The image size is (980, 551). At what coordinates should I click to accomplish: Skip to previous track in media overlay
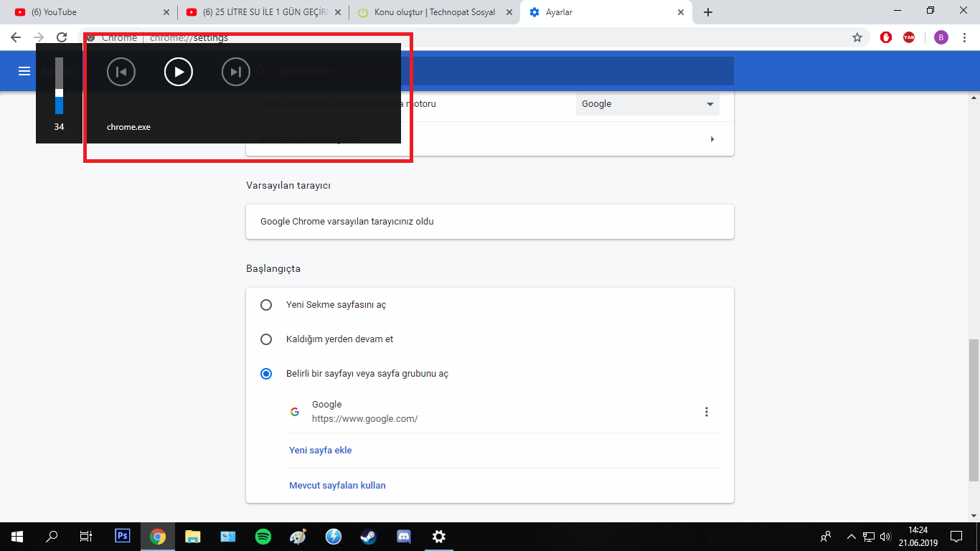click(121, 72)
